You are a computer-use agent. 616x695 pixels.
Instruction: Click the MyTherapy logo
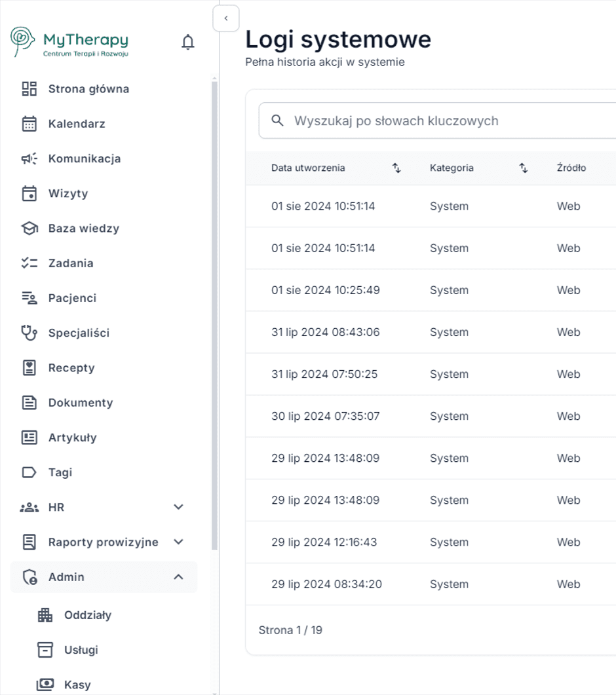point(69,43)
